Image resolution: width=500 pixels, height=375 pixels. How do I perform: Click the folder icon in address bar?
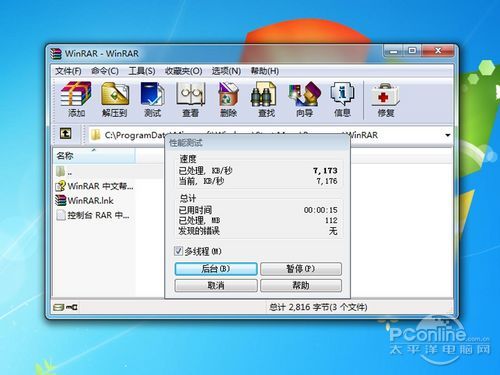pyautogui.click(x=96, y=135)
